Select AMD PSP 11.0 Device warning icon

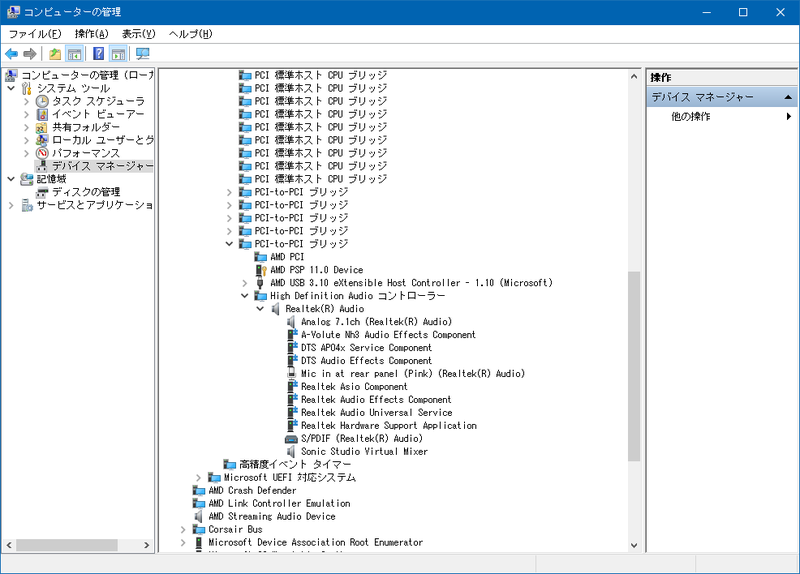262,270
